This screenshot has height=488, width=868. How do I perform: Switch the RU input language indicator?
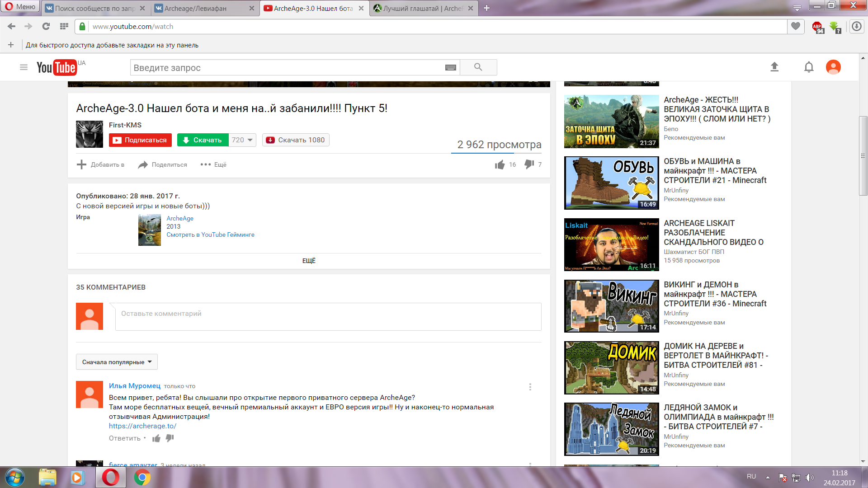[x=751, y=476]
